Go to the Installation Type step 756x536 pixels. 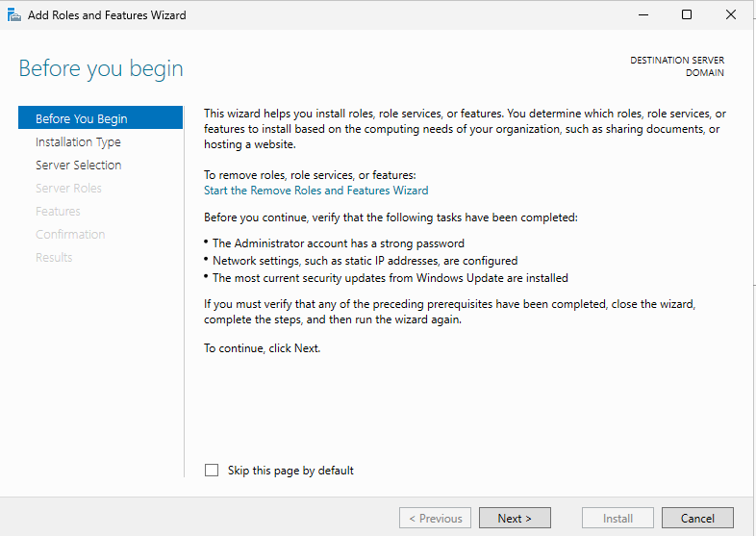tap(78, 141)
